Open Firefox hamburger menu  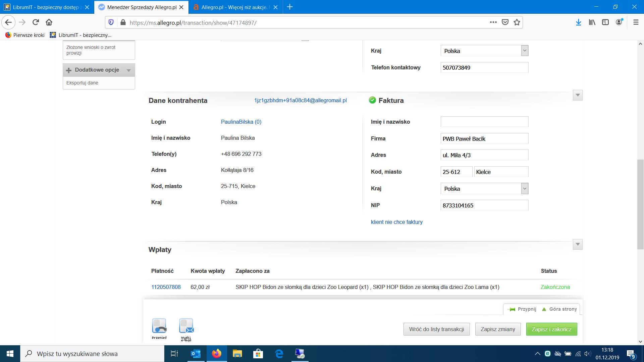click(x=636, y=22)
